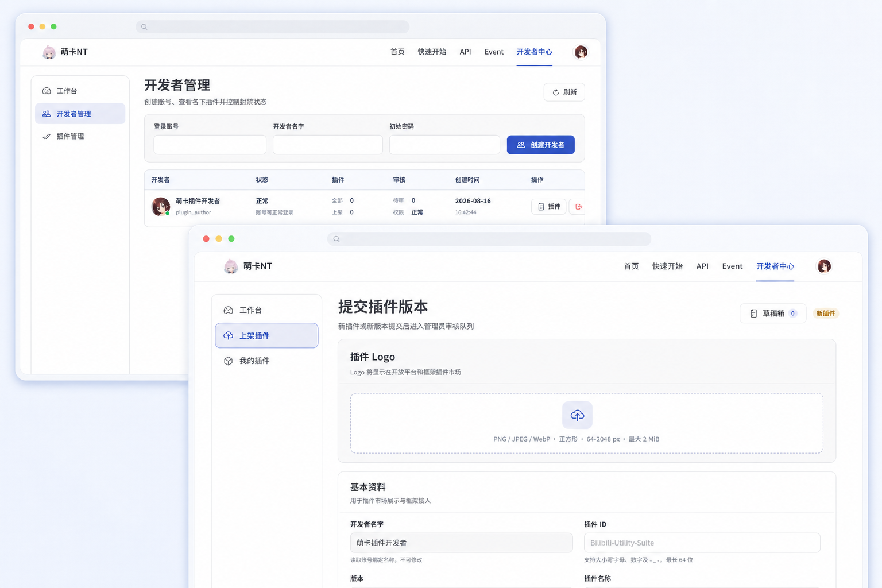The image size is (882, 588).
Task: Click the red icon button in 萌卡插件开发者 row
Action: pos(578,207)
